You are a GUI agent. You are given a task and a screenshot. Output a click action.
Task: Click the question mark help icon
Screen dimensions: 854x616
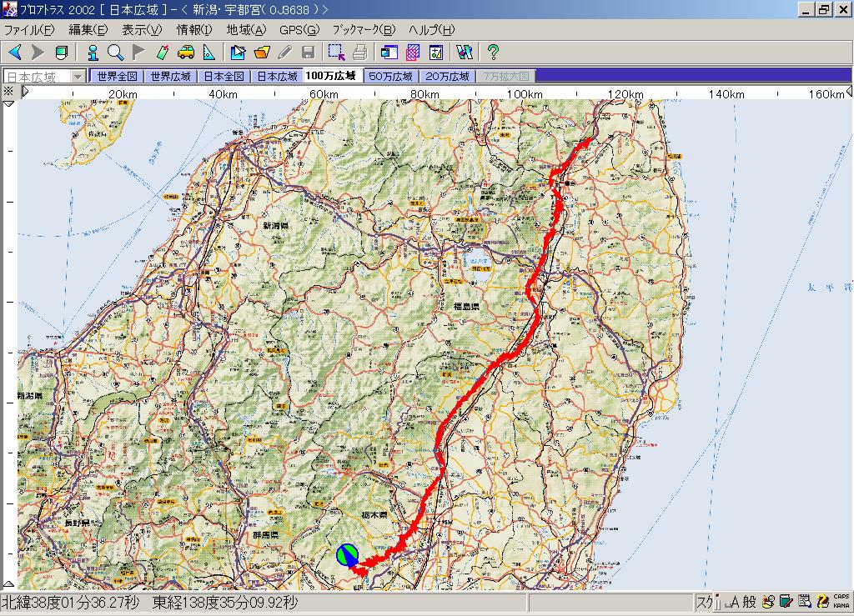pos(493,53)
